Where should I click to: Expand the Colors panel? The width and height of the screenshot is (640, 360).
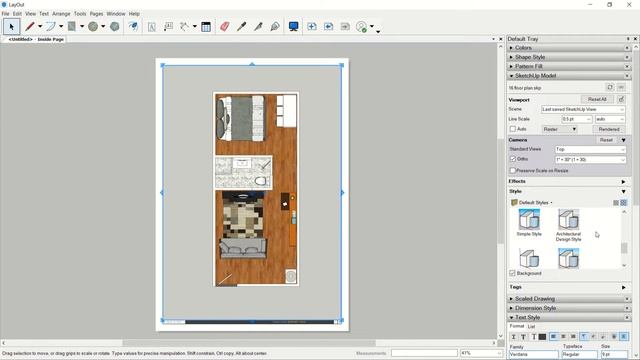click(x=569, y=48)
